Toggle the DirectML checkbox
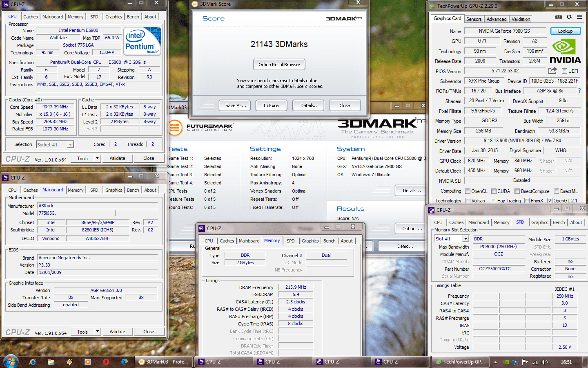Image resolution: width=588 pixels, height=368 pixels. [556, 191]
